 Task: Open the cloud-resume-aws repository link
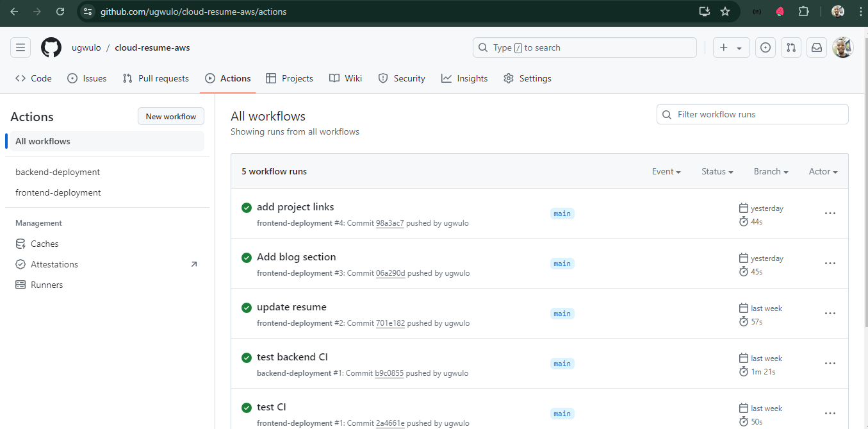152,47
